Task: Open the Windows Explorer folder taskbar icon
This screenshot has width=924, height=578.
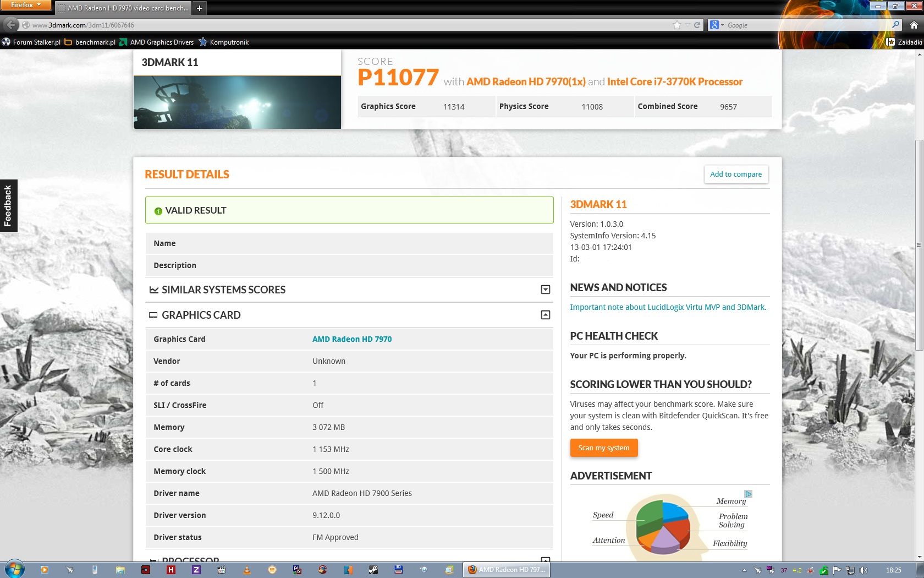Action: click(120, 570)
